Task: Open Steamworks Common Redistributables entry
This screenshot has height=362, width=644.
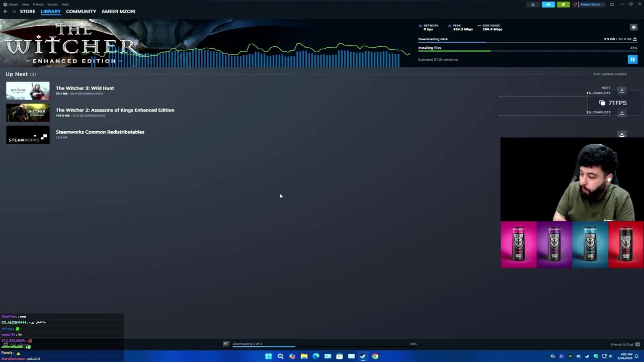Action: point(100,132)
